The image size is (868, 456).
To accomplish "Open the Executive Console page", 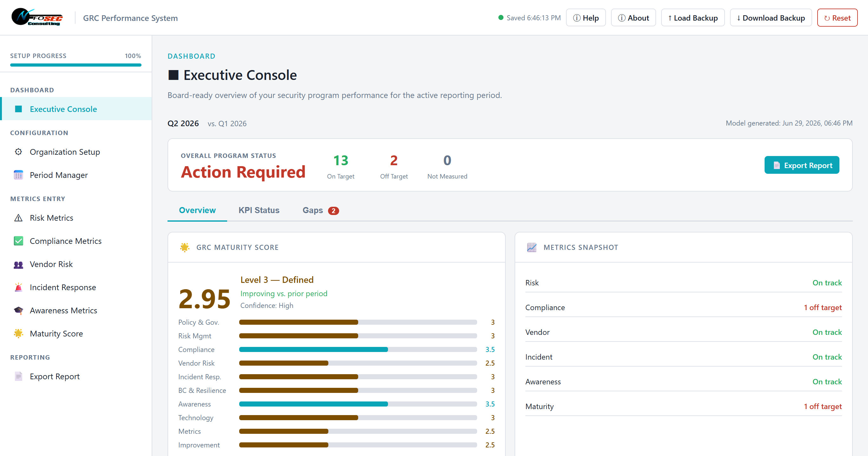I will coord(76,109).
